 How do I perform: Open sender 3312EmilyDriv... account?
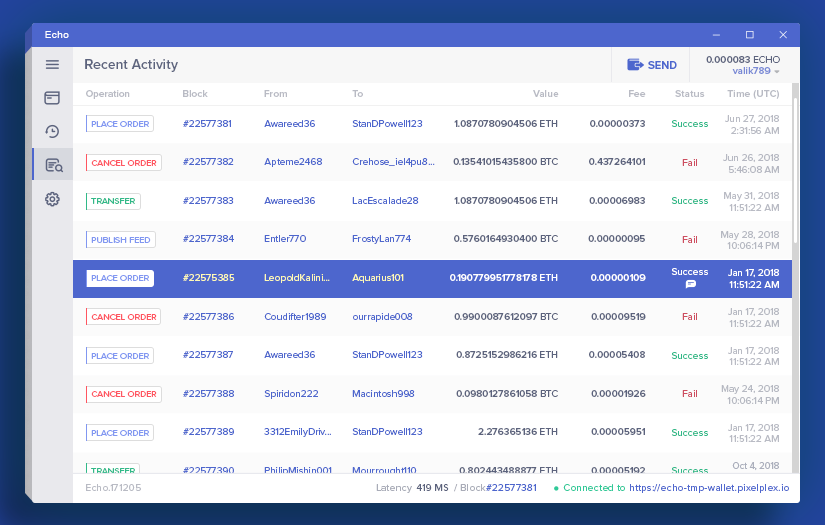click(x=298, y=432)
